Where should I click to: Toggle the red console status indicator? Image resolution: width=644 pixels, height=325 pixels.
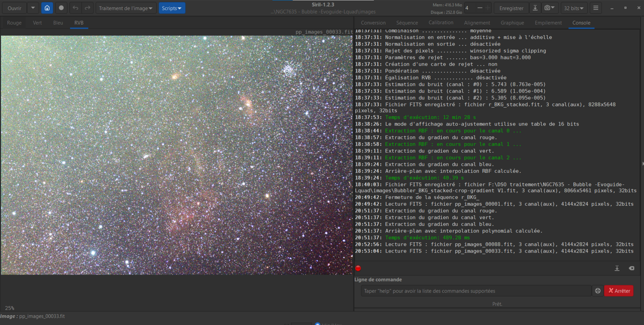[x=358, y=268]
